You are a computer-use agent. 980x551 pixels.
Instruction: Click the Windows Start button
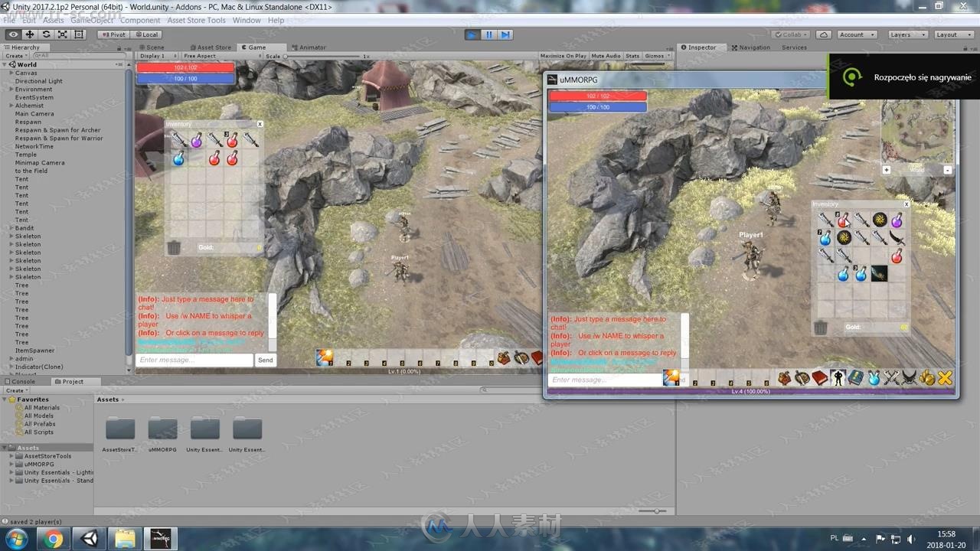click(16, 539)
